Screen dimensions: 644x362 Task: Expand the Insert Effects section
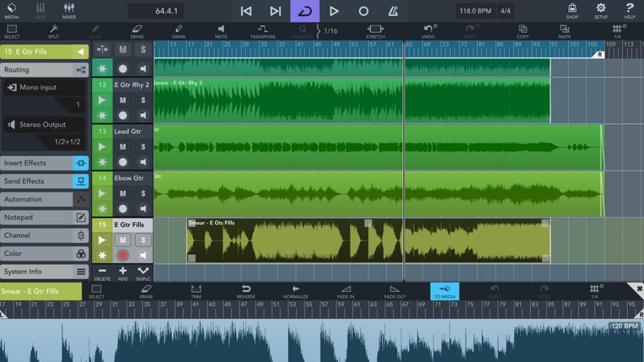44,163
